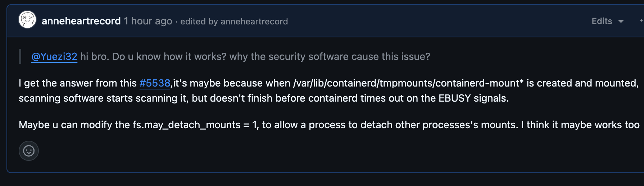Click the word "EBUSY" in the comment
Image resolution: width=644 pixels, height=186 pixels.
[454, 98]
